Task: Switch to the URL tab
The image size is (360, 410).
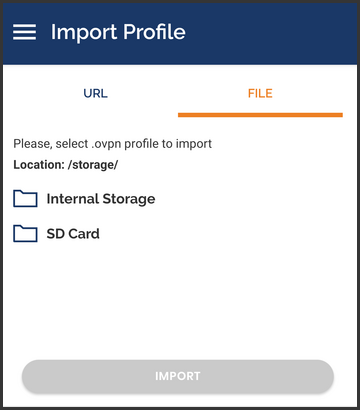Action: (x=96, y=93)
